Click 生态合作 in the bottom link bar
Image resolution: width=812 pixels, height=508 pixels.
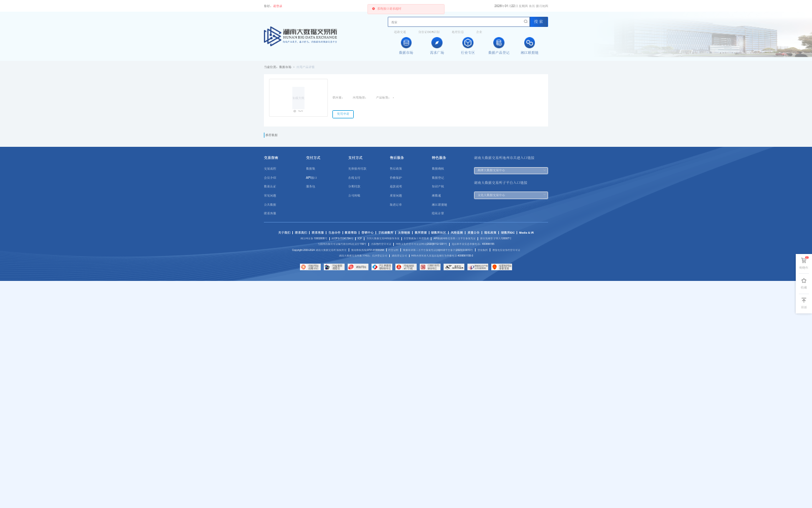(x=334, y=233)
